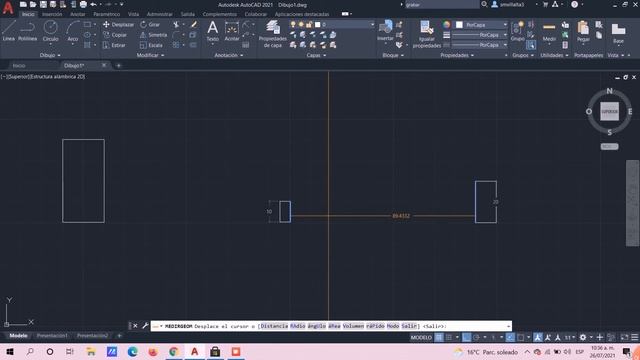Expand the Bloque panel
This screenshot has height=360, width=640.
(393, 55)
